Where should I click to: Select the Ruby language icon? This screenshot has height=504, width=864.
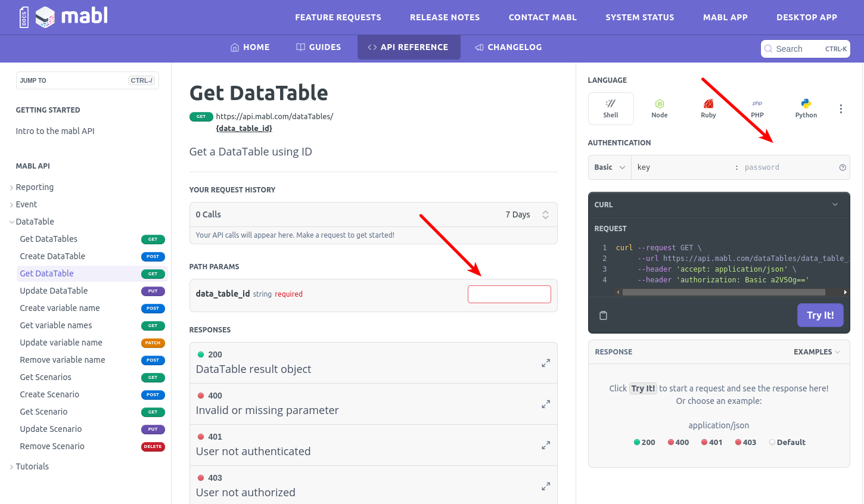tap(708, 108)
